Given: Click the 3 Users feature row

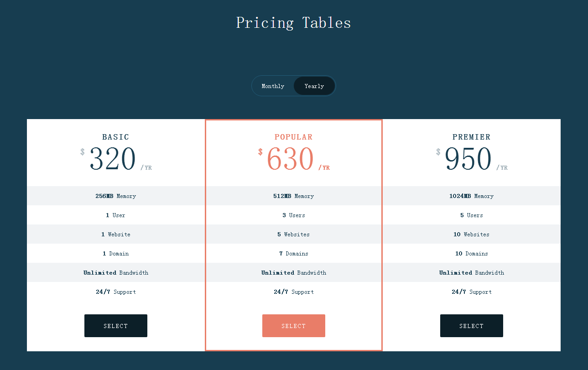Looking at the screenshot, I should [x=294, y=215].
